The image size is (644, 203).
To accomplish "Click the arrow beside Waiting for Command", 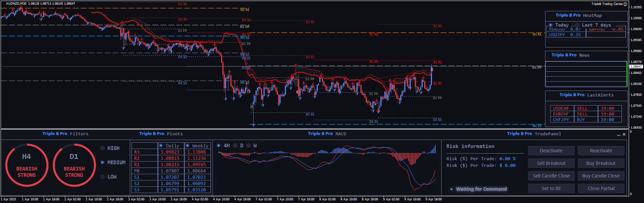I will 451,189.
